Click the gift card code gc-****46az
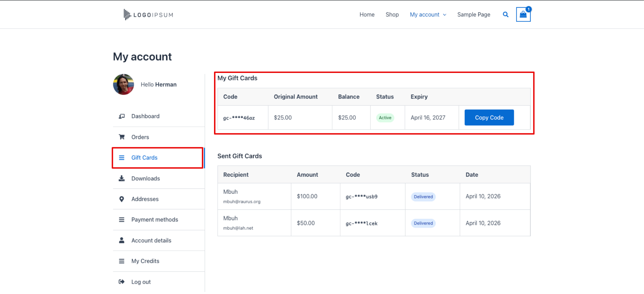This screenshot has height=294, width=644. (239, 118)
